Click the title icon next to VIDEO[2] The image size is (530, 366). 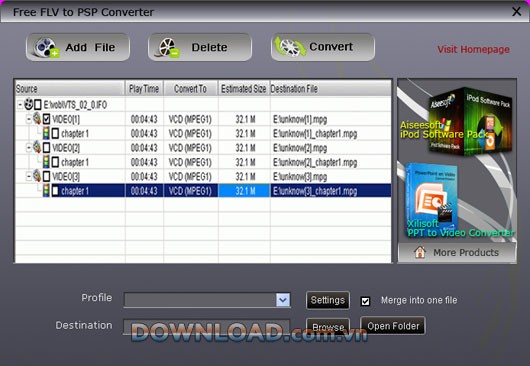pyautogui.click(x=37, y=147)
